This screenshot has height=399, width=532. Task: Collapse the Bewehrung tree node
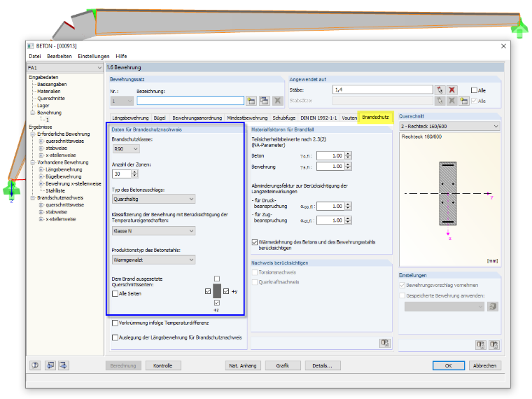[33, 113]
